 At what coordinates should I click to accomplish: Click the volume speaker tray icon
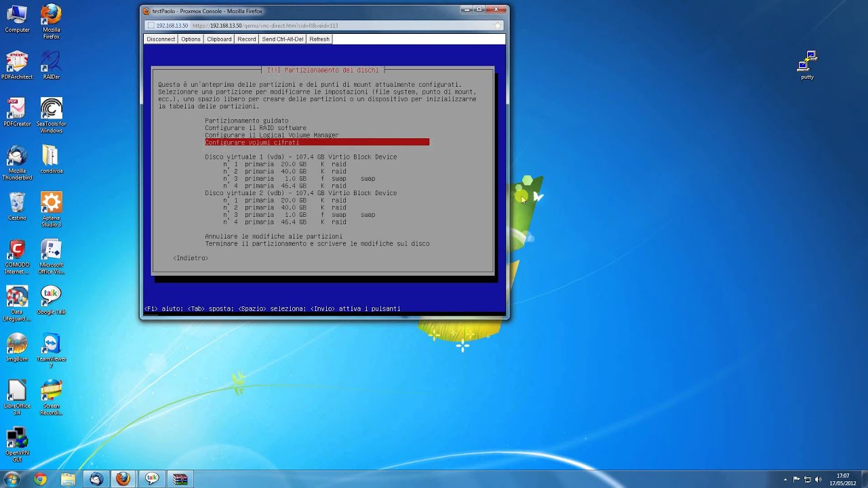pos(818,479)
